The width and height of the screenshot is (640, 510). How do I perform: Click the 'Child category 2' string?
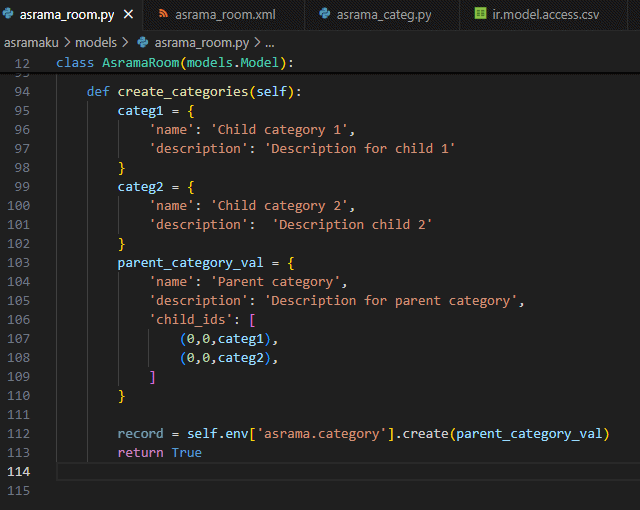click(x=280, y=206)
